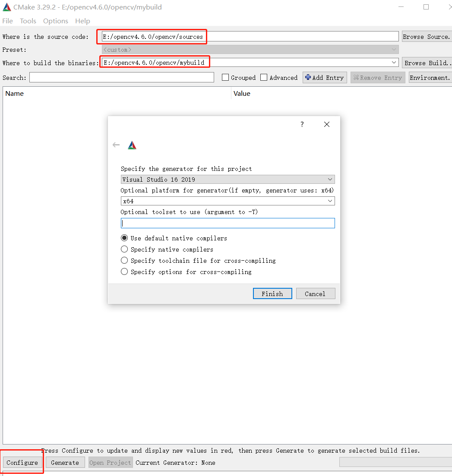Expand the build binaries path dropdown
This screenshot has width=452, height=476.
pyautogui.click(x=394, y=62)
